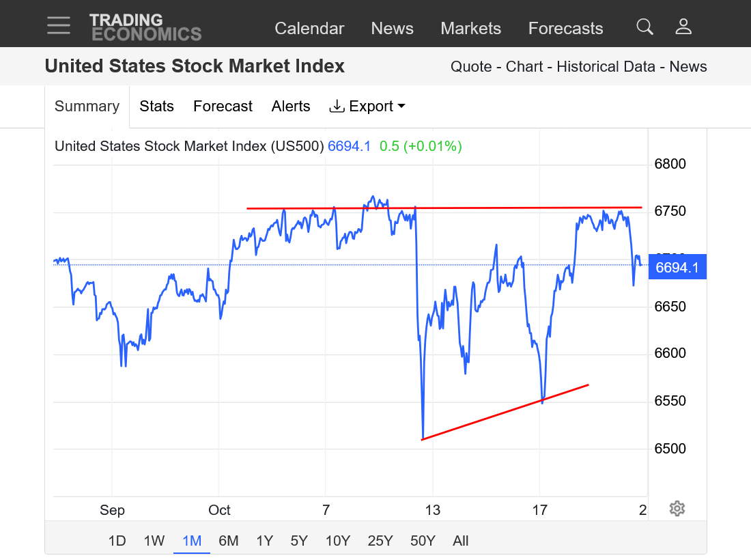Switch to the Stats tab

(x=156, y=106)
